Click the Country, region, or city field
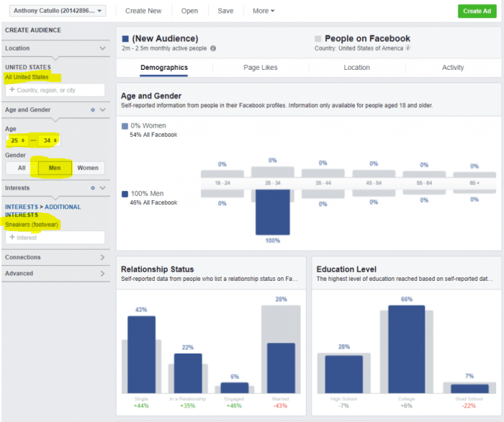504x422 pixels. coord(55,90)
